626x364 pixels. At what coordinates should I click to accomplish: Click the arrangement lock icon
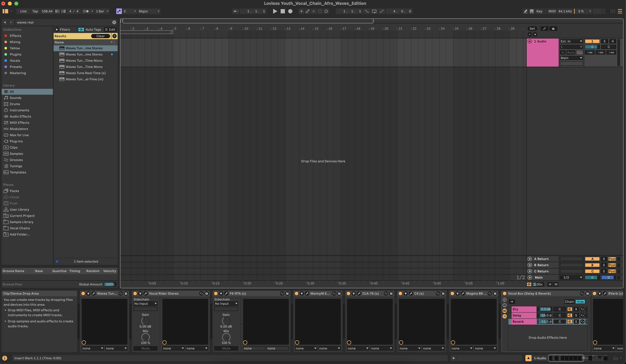pos(553,29)
